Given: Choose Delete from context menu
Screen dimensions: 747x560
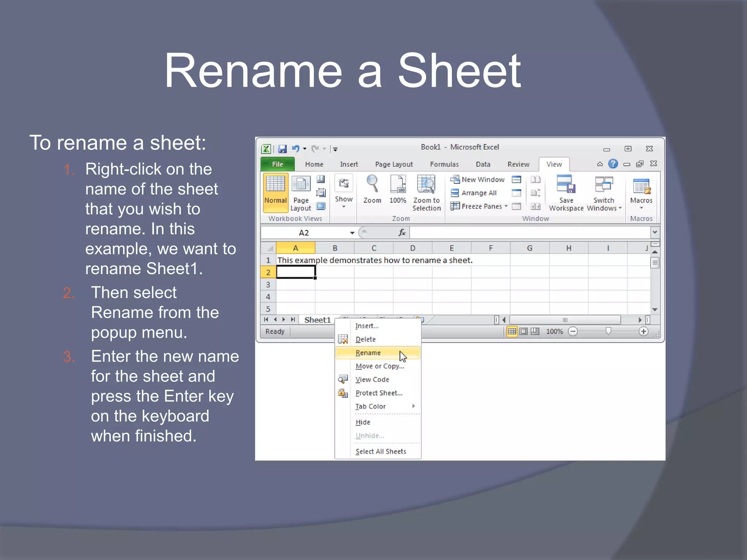Looking at the screenshot, I should click(378, 339).
